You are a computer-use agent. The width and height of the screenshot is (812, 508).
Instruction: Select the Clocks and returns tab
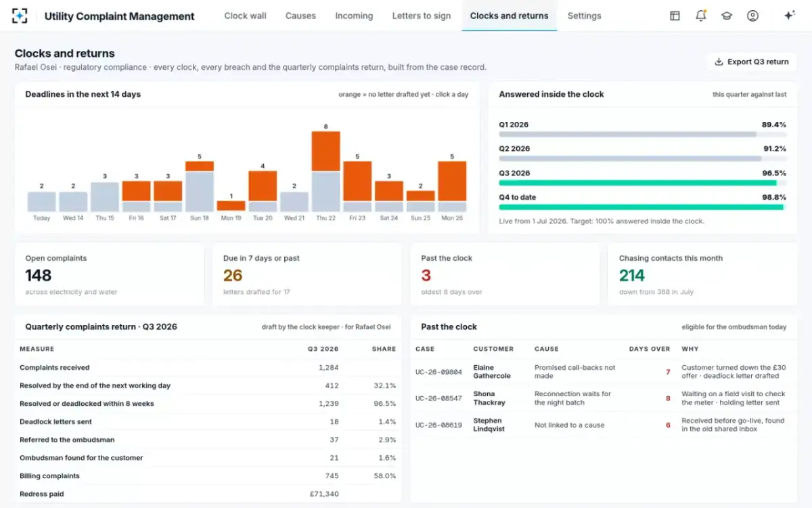pyautogui.click(x=510, y=16)
